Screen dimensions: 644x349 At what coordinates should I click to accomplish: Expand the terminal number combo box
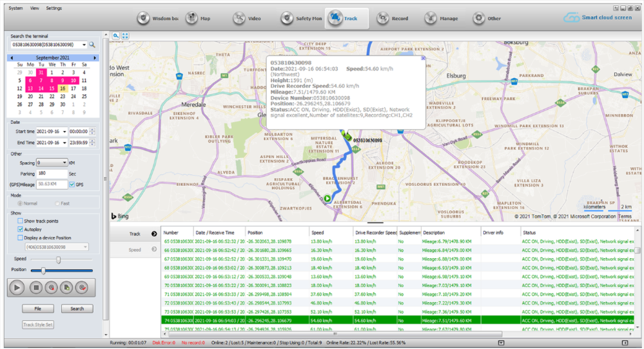tap(84, 45)
